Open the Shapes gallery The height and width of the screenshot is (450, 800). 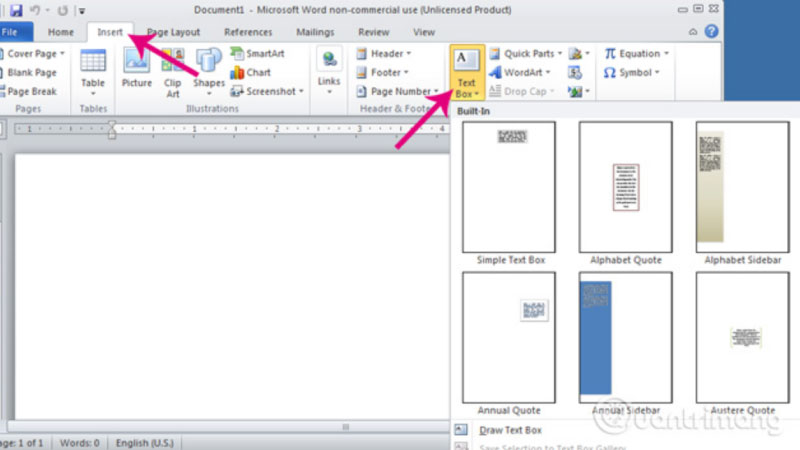pyautogui.click(x=209, y=68)
